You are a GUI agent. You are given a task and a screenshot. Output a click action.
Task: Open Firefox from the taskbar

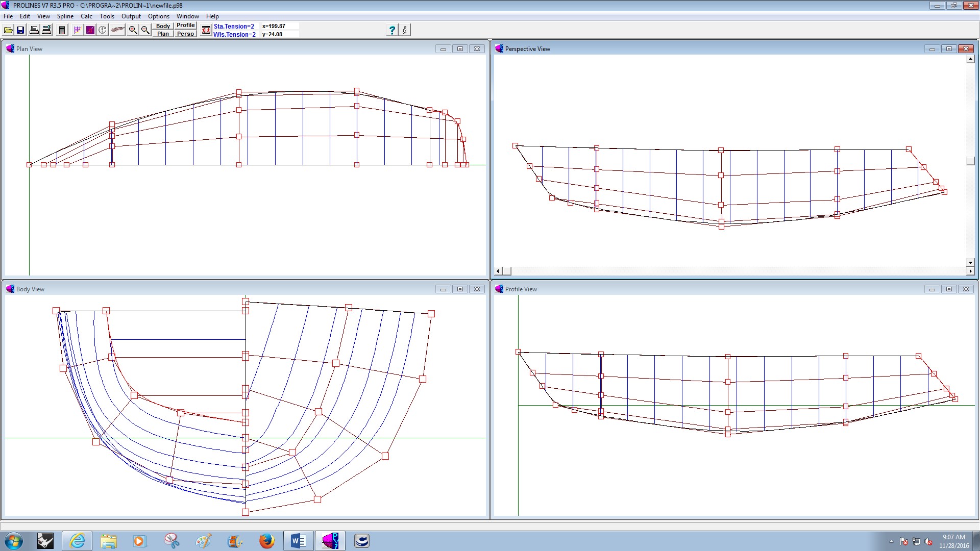(x=266, y=541)
